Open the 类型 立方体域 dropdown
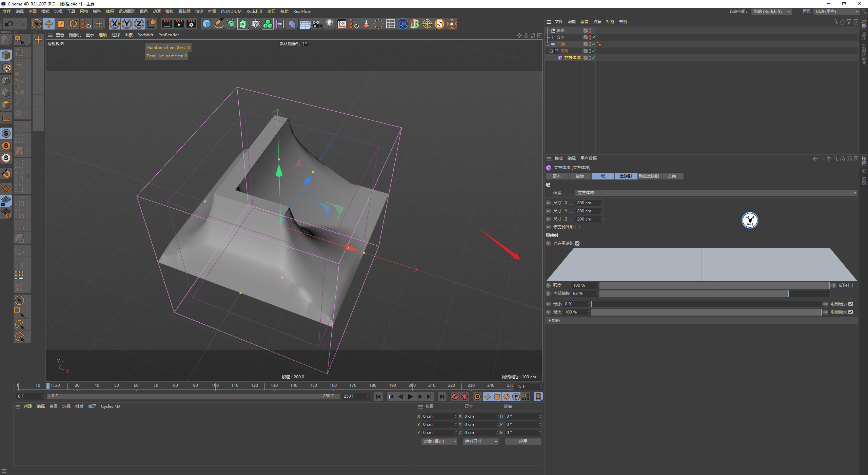 point(716,193)
